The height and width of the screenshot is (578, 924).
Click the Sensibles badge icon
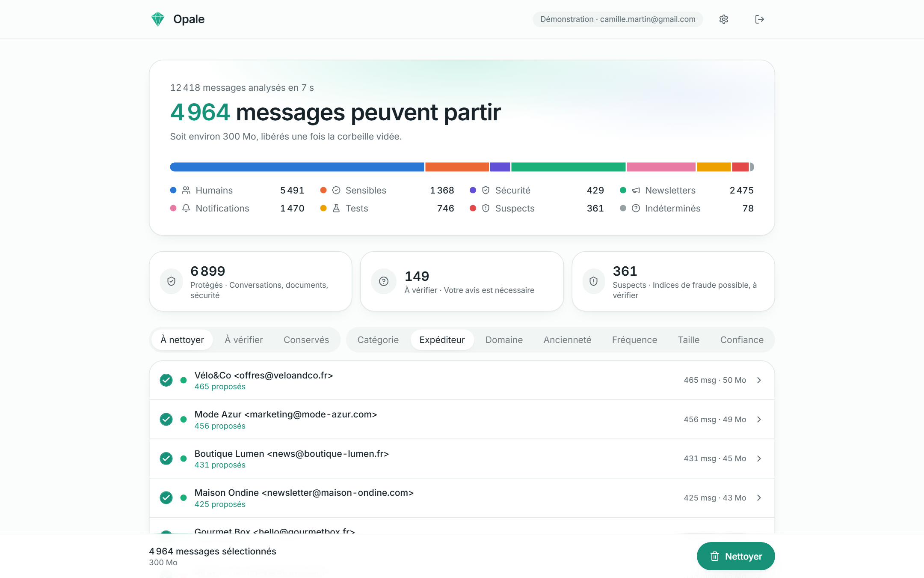336,190
